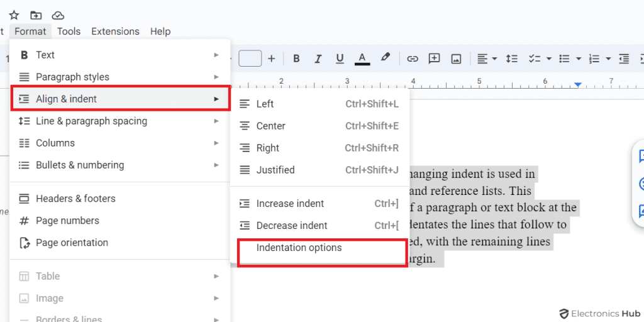Toggle underline formatting in toolbar
Viewport: 644px width, 322px height.
tap(340, 58)
